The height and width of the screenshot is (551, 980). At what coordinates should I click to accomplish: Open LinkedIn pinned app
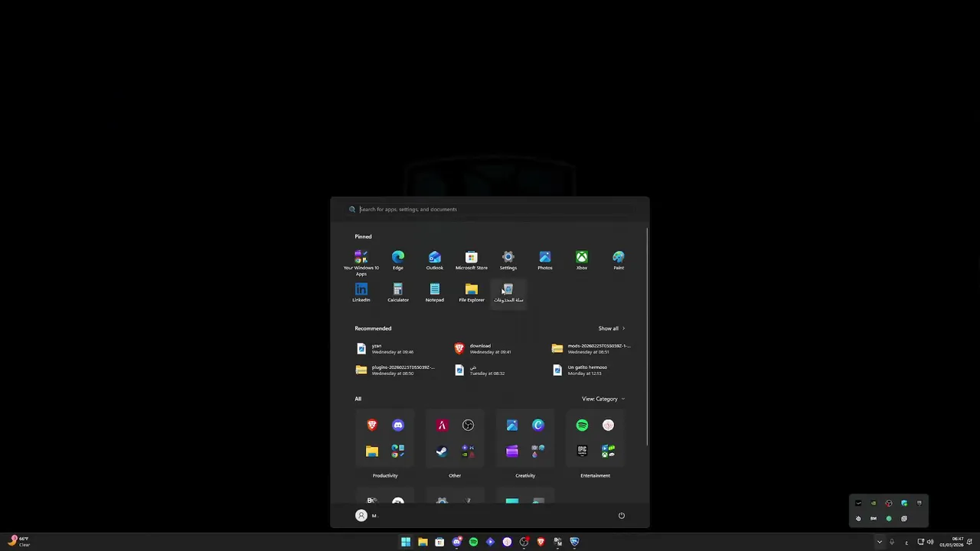click(x=361, y=292)
